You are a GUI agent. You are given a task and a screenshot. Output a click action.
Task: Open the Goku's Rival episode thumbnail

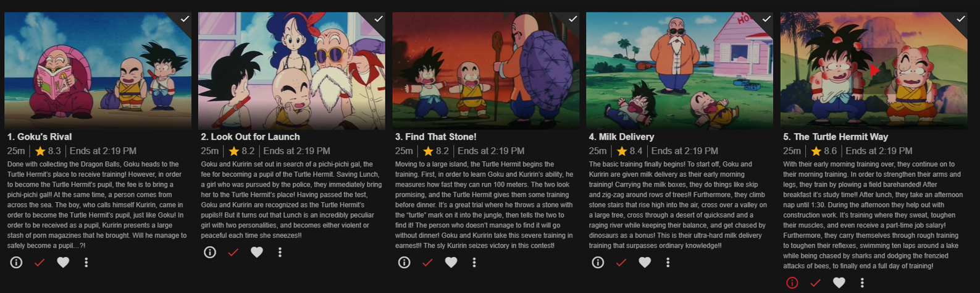(x=98, y=70)
